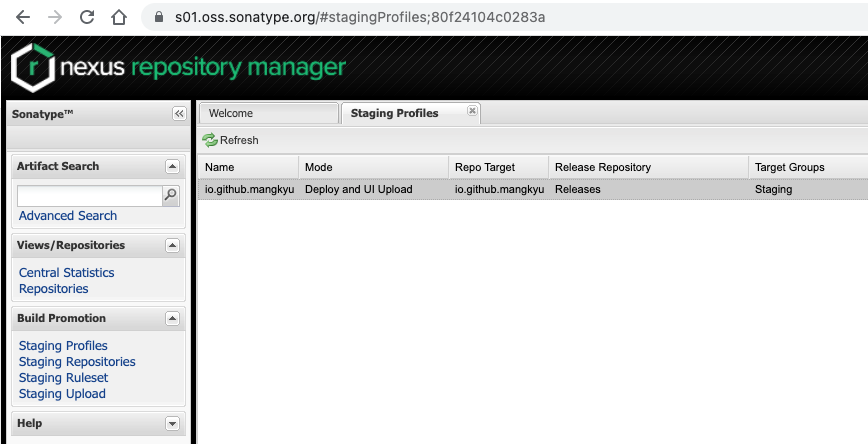Click the padlock site info icon
This screenshot has width=868, height=444.
click(159, 17)
